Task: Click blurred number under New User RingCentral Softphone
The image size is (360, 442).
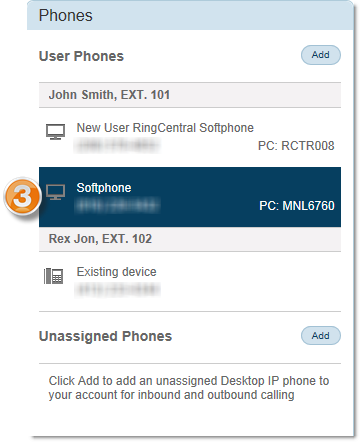Action: (x=117, y=146)
